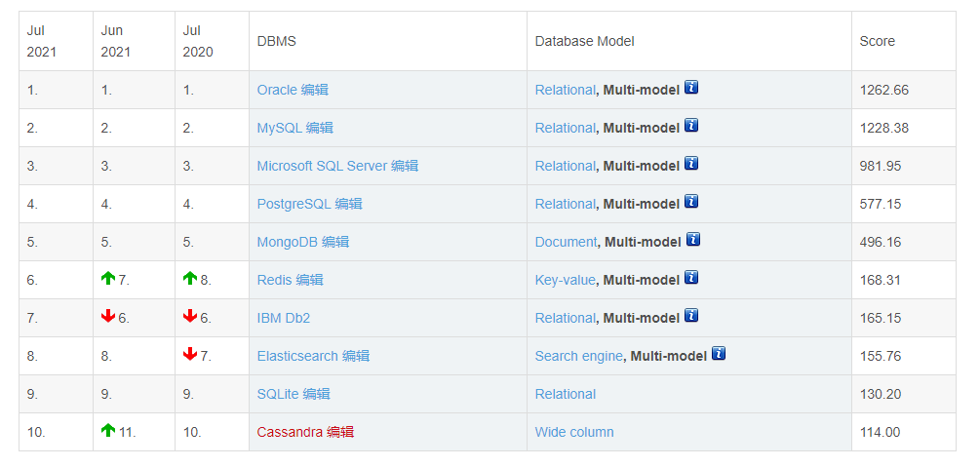Image resolution: width=980 pixels, height=467 pixels.
Task: Open the info icon for IBM Db2
Action: (x=691, y=315)
